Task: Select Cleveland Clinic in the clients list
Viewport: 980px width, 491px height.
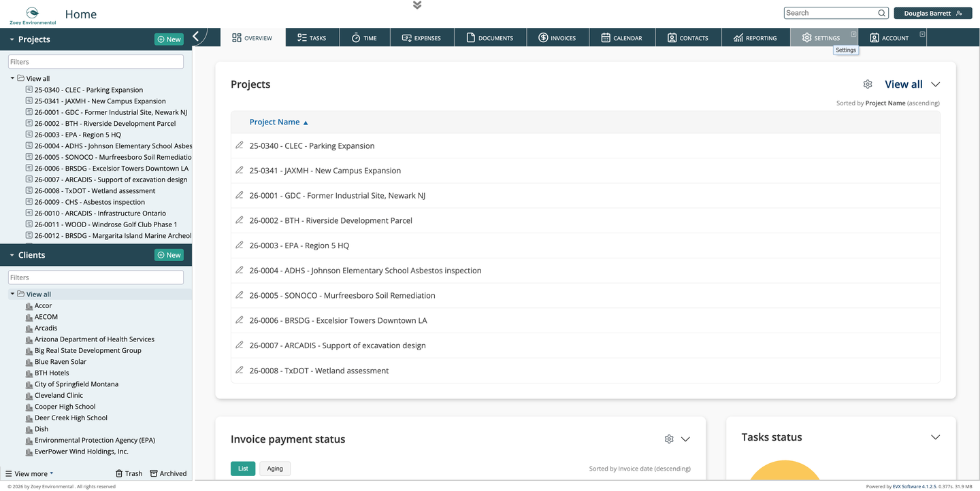Action: [59, 395]
